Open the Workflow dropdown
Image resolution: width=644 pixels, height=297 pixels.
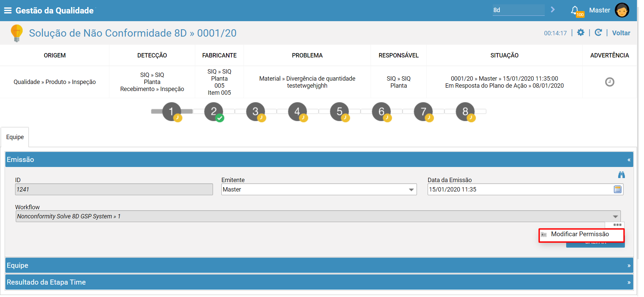(318, 216)
